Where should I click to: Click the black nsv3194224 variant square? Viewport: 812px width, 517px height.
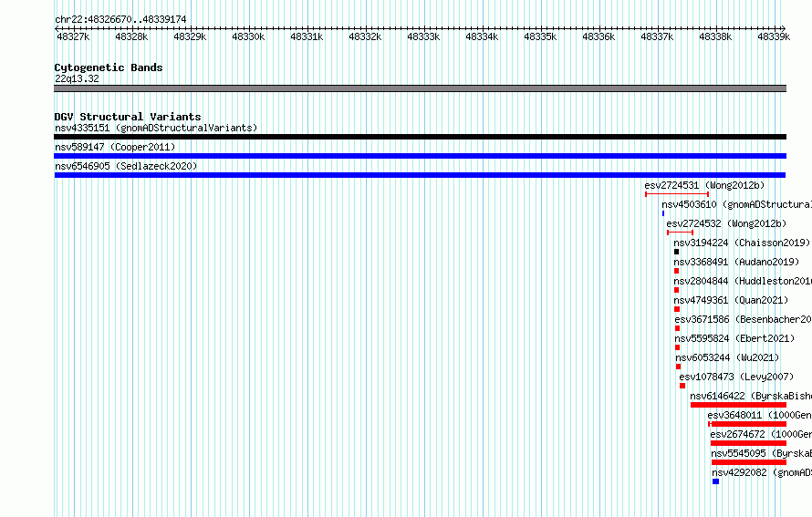tap(676, 252)
